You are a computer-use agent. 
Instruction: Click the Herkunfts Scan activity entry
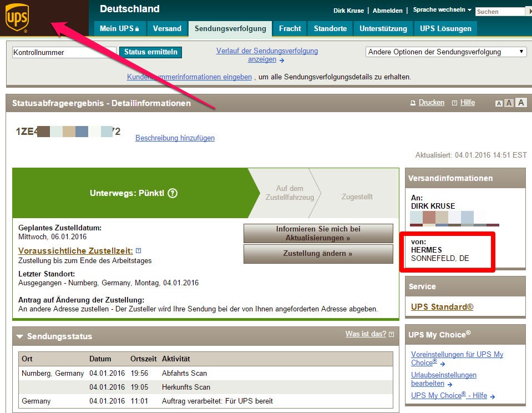[186, 387]
